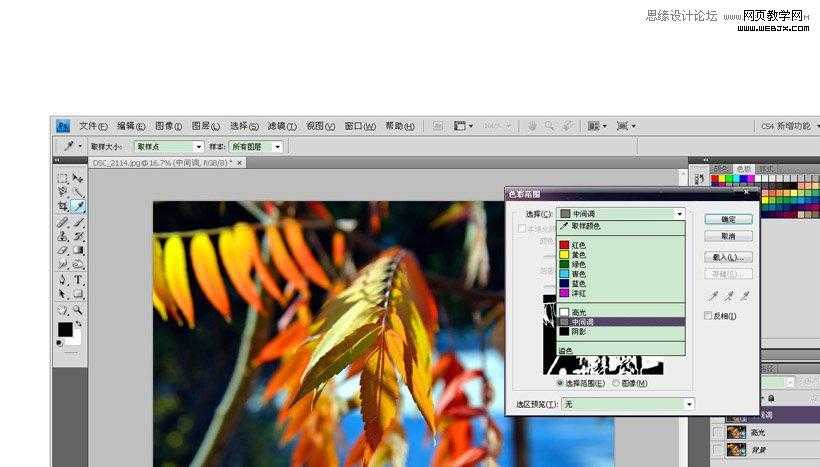
Task: Choose the 图像 radio button
Action: pyautogui.click(x=616, y=383)
